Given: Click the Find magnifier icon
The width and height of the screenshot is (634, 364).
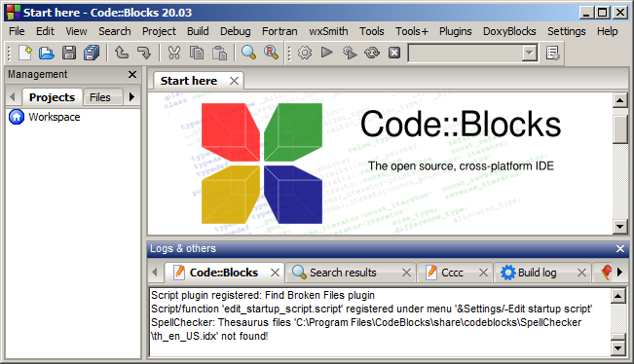Looking at the screenshot, I should pos(248,53).
